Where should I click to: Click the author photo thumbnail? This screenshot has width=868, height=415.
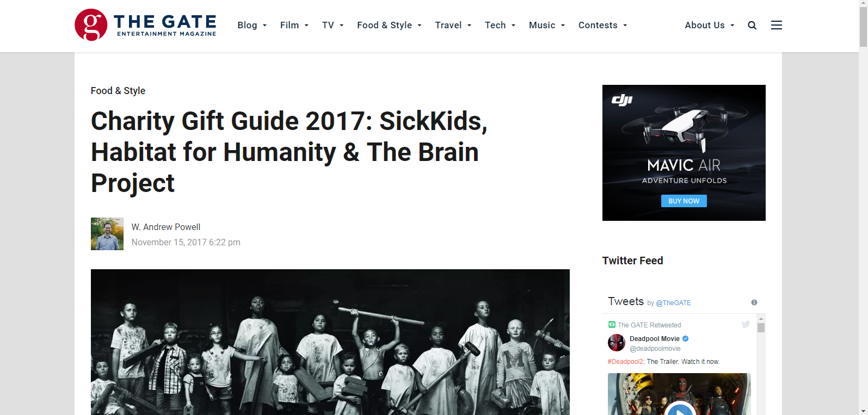(x=107, y=234)
